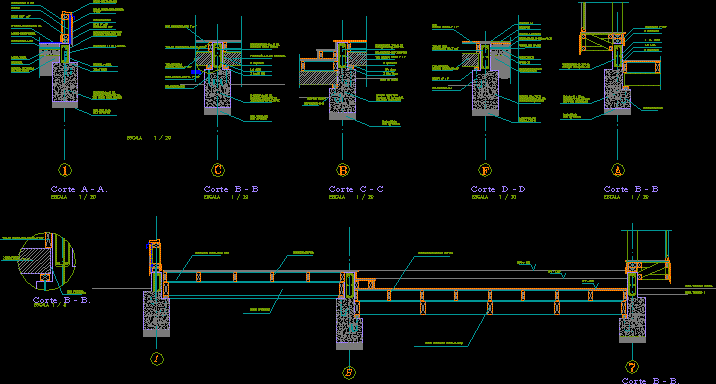Select the Escala text under Corte C - C
This screenshot has width=716, height=384.
[x=351, y=197]
